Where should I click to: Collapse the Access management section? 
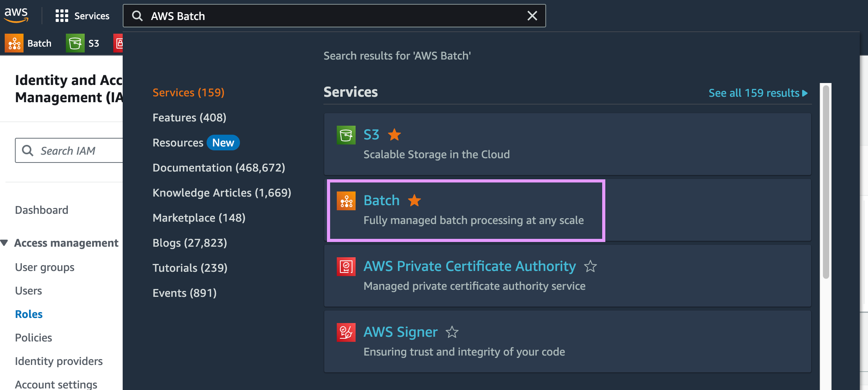click(5, 243)
